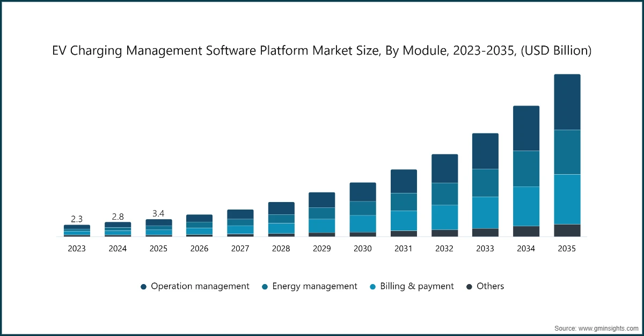Click the 2033 Billing & payment bar segment
Viewport: 644px width, 336px height.
485,212
